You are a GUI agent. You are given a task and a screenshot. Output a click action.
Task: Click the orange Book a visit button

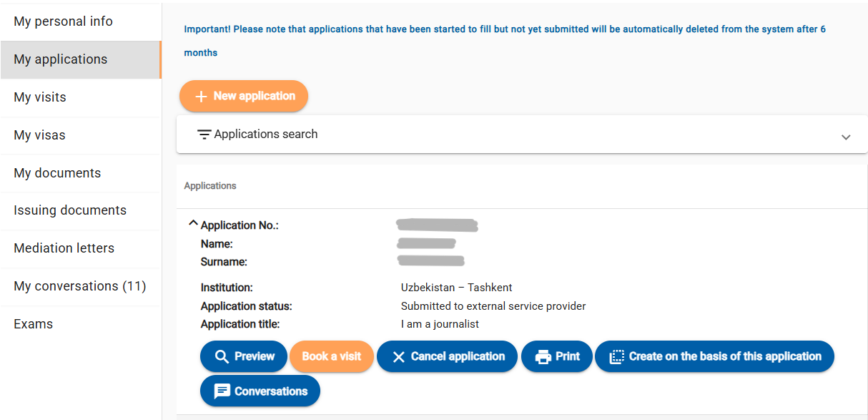pos(332,356)
